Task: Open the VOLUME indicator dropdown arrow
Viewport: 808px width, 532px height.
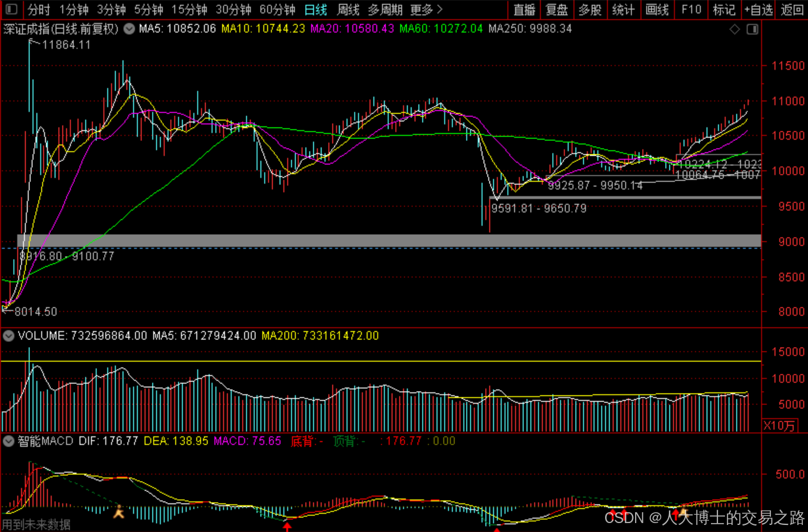Action: coord(9,336)
